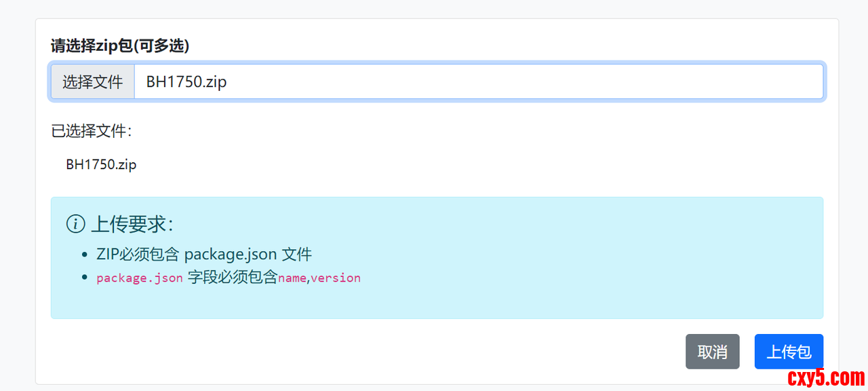The image size is (868, 391).
Task: Click the info circle icon beside 上传要求
Action: tap(75, 223)
